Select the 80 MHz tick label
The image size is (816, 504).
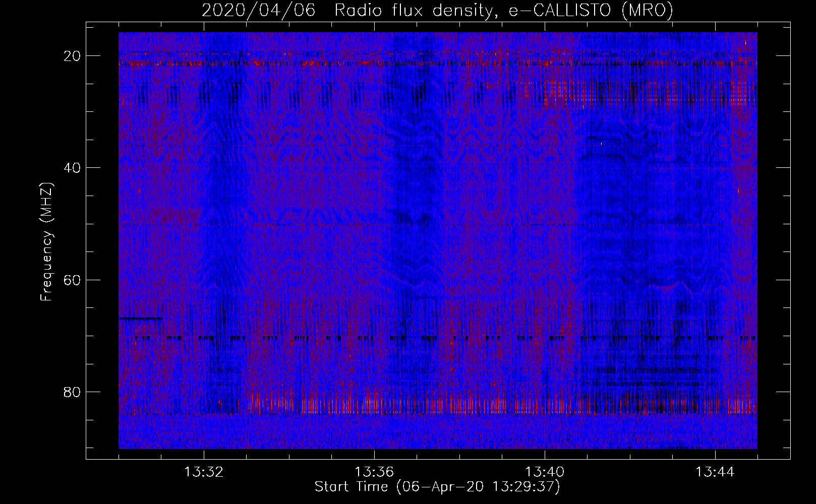pos(73,392)
